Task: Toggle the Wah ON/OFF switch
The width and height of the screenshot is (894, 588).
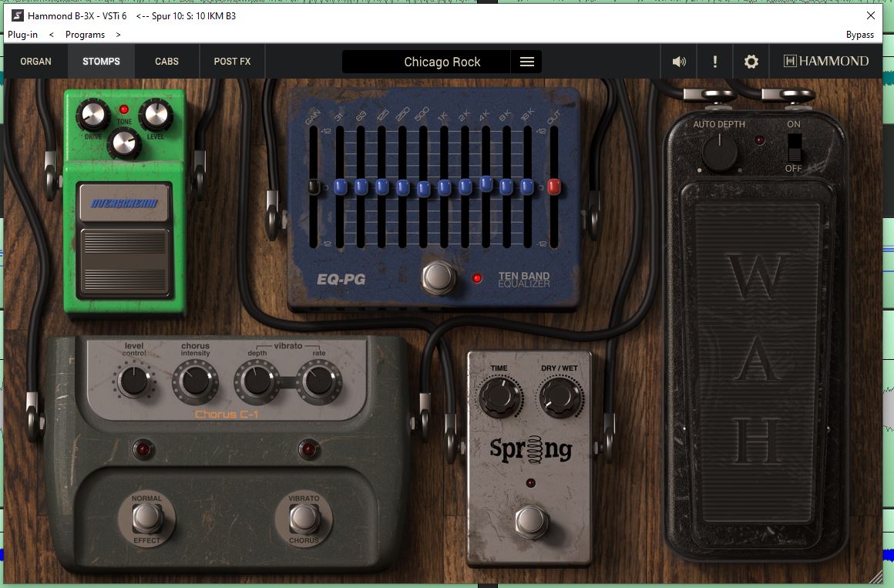Action: click(794, 148)
